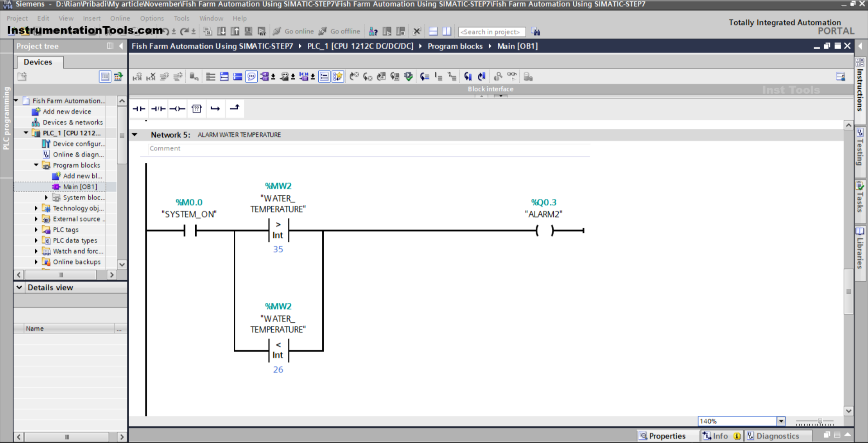Insert an output coil from favorites
The width and height of the screenshot is (868, 443).
tap(178, 108)
